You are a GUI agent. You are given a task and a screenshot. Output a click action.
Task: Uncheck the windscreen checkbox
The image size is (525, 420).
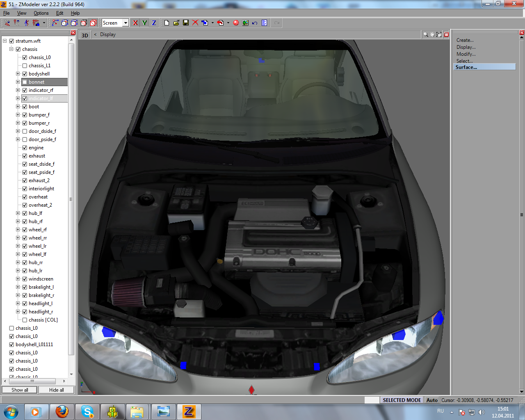25,279
